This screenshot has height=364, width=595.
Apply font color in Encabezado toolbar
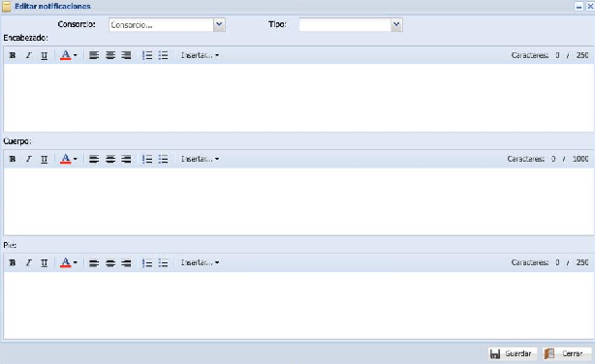(65, 55)
